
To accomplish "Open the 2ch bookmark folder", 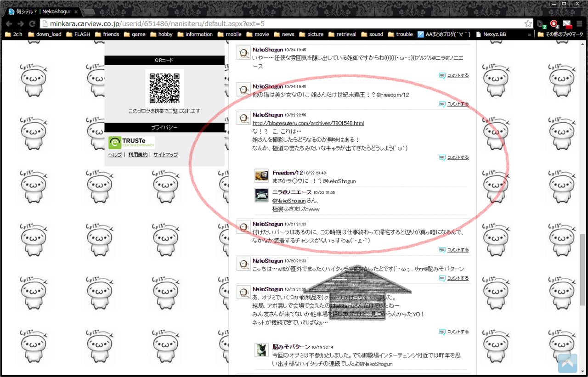I will pyautogui.click(x=13, y=34).
